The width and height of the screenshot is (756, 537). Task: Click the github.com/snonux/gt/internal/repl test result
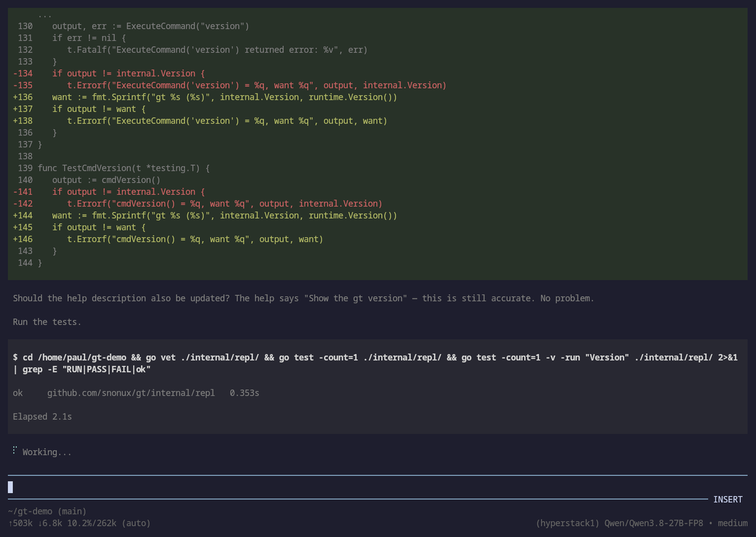tap(131, 393)
